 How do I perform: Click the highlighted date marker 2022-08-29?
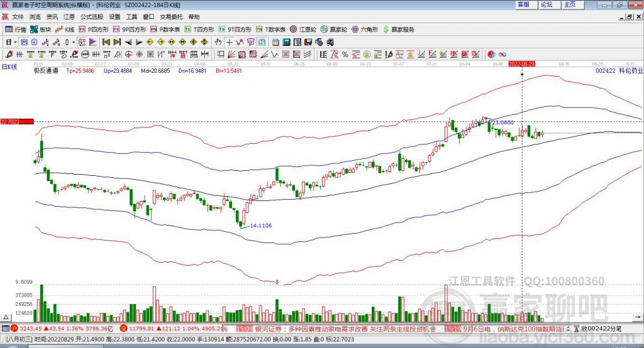(521, 64)
